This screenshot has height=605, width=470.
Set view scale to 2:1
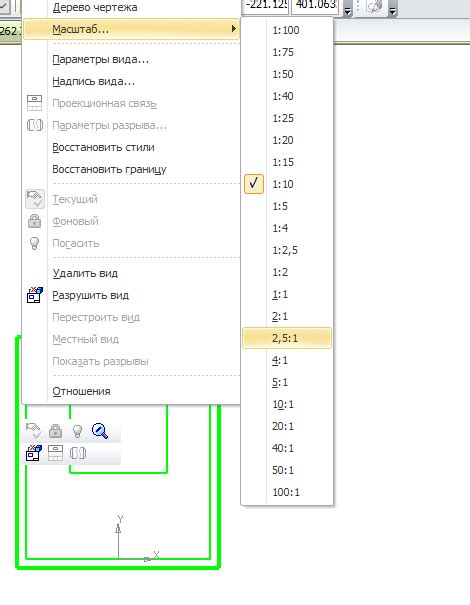pyautogui.click(x=287, y=316)
